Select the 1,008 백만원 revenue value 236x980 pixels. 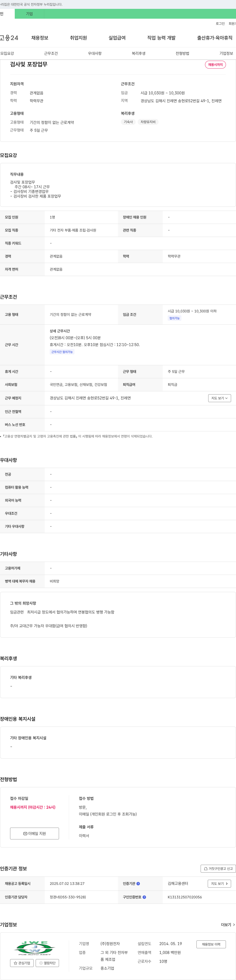(x=170, y=953)
